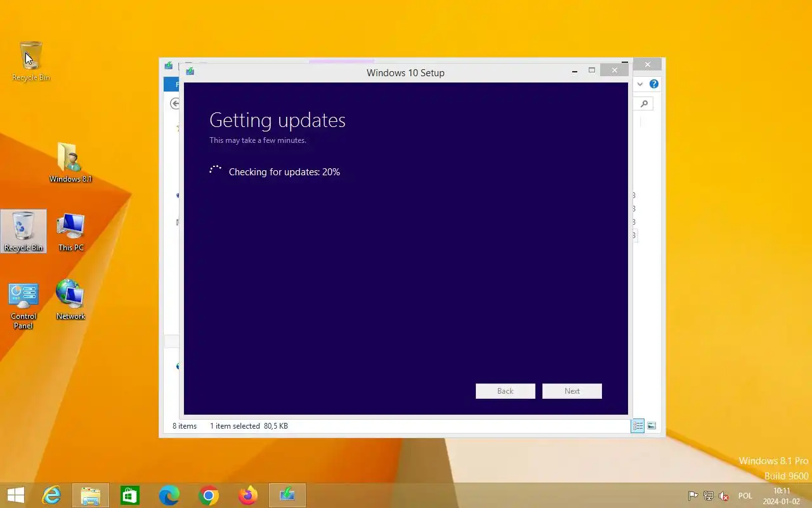Click the Next button in Windows 10 Setup

tap(572, 391)
